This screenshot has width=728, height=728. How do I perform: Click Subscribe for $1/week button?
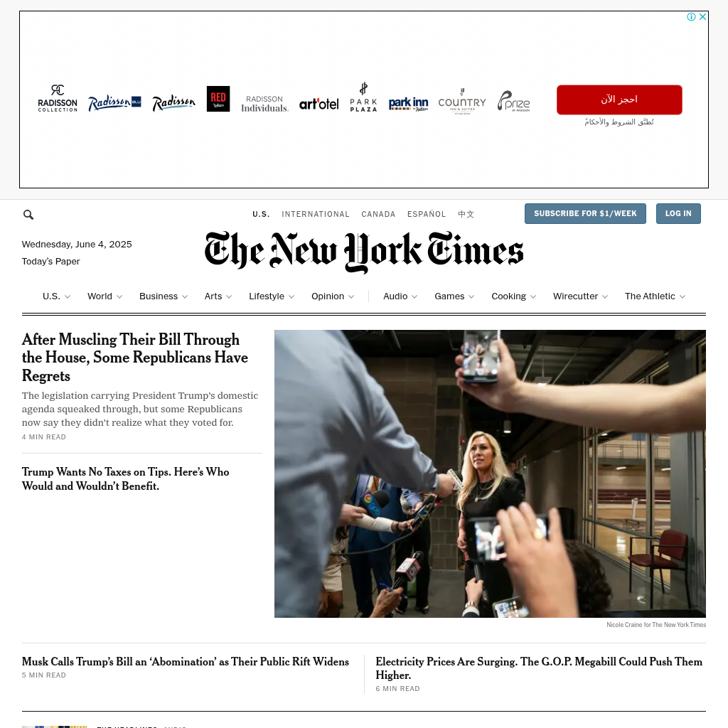[585, 213]
